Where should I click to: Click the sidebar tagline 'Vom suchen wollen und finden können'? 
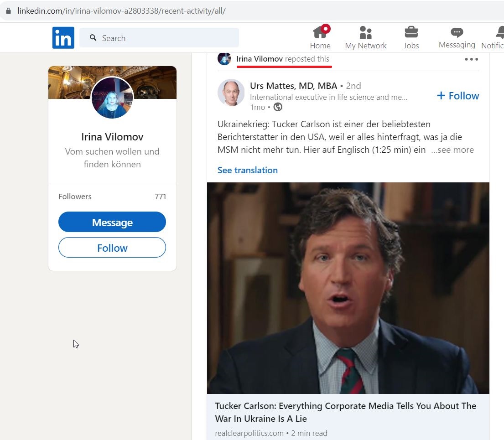pos(112,158)
